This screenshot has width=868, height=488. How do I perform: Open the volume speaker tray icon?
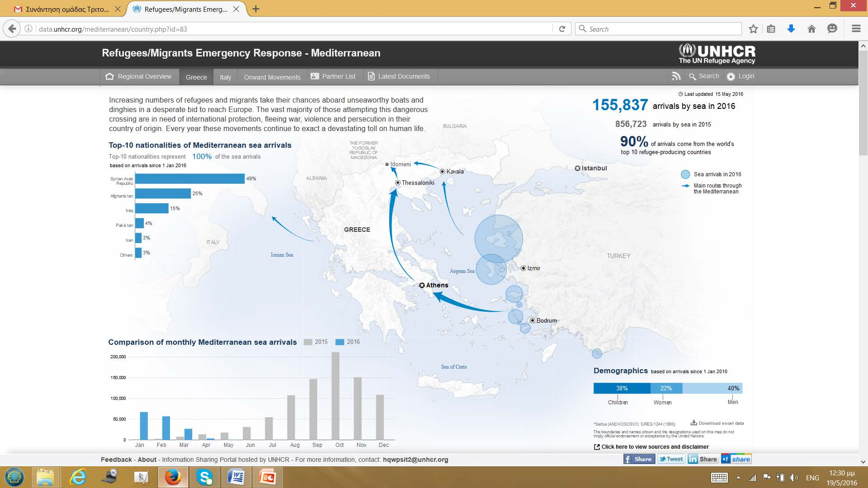pos(793,478)
